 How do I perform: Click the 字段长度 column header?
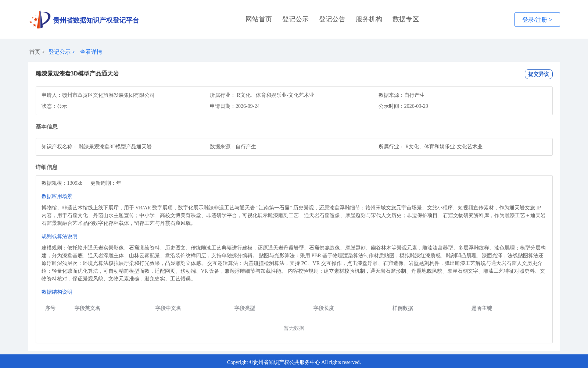324,308
